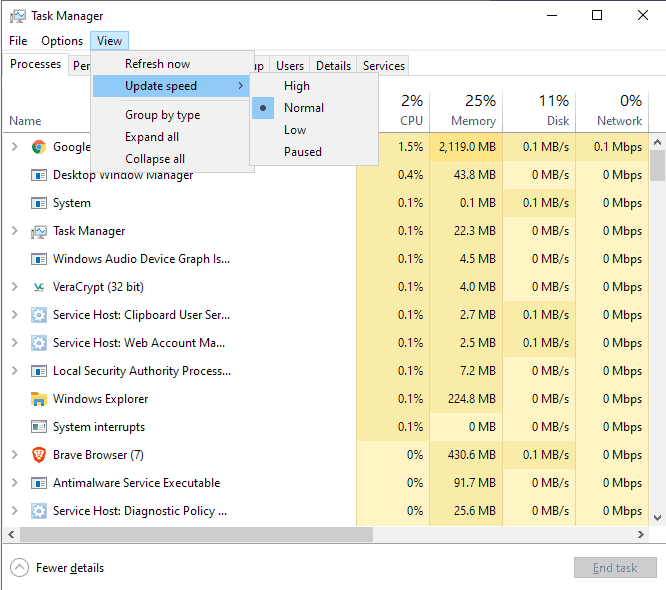Expand the Task Manager process row
The image size is (666, 590).
point(14,231)
